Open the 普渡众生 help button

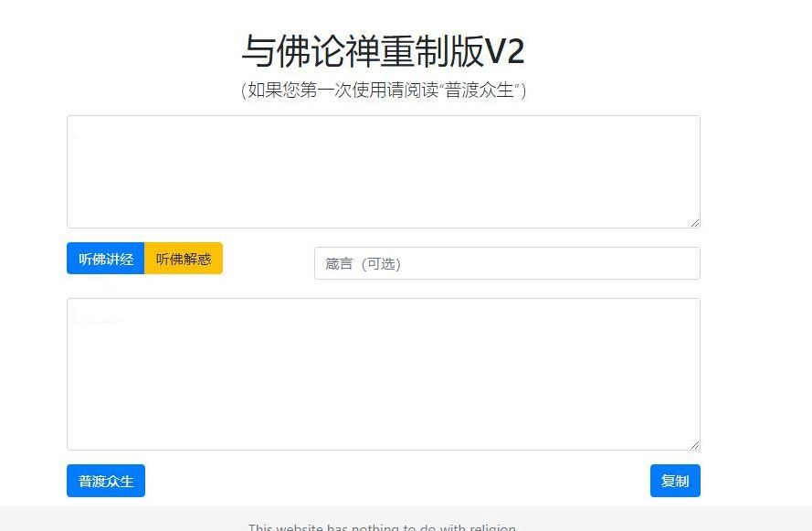tap(106, 481)
